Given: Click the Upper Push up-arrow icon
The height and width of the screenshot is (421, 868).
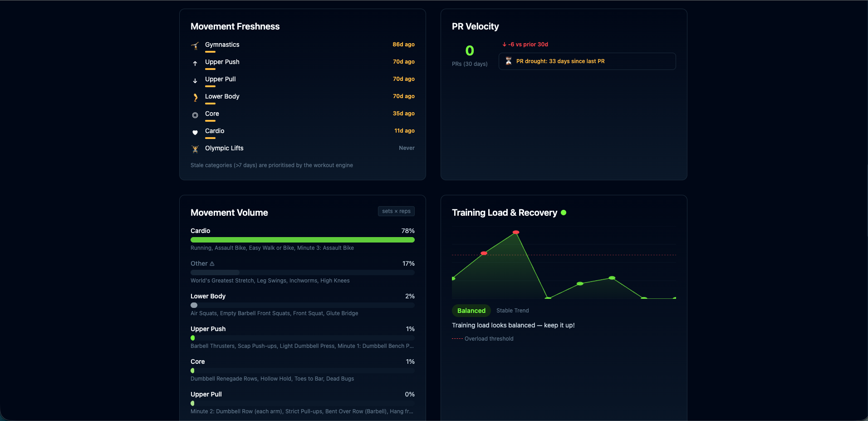Looking at the screenshot, I should point(195,63).
